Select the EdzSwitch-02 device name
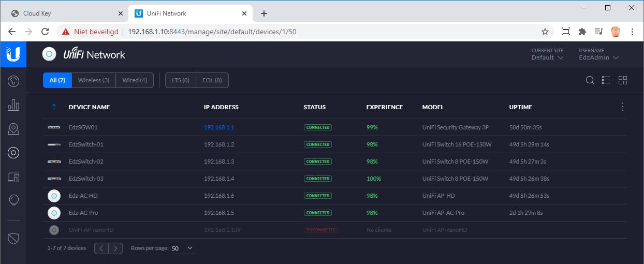Screen dimensions: 644x264 (86, 162)
